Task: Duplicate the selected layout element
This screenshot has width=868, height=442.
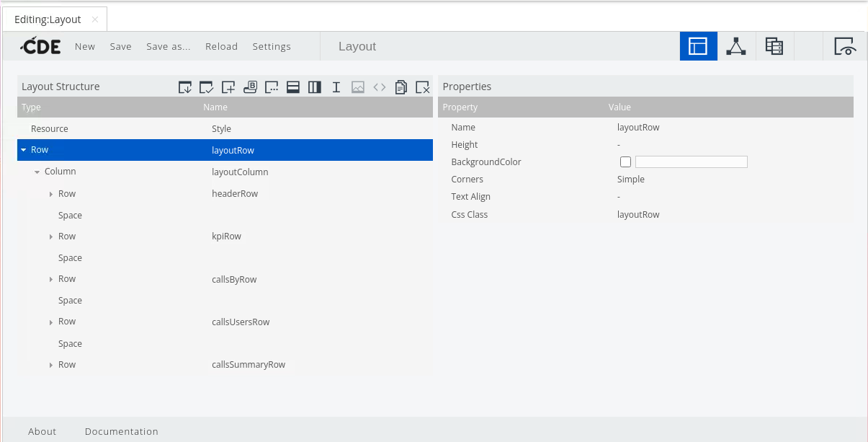Action: [401, 87]
